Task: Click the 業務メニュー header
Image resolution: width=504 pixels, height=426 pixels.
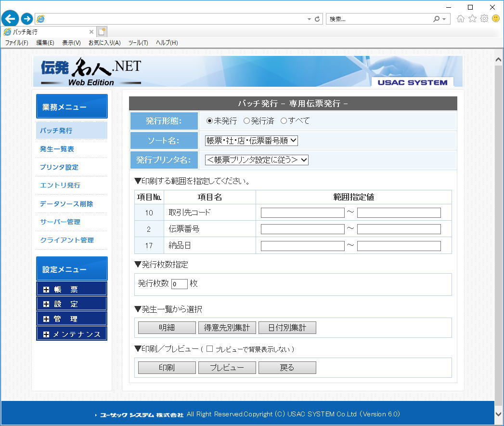Action: (x=72, y=106)
